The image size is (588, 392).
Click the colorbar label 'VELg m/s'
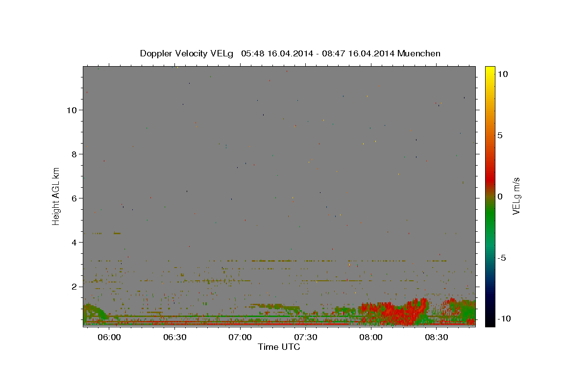point(516,195)
